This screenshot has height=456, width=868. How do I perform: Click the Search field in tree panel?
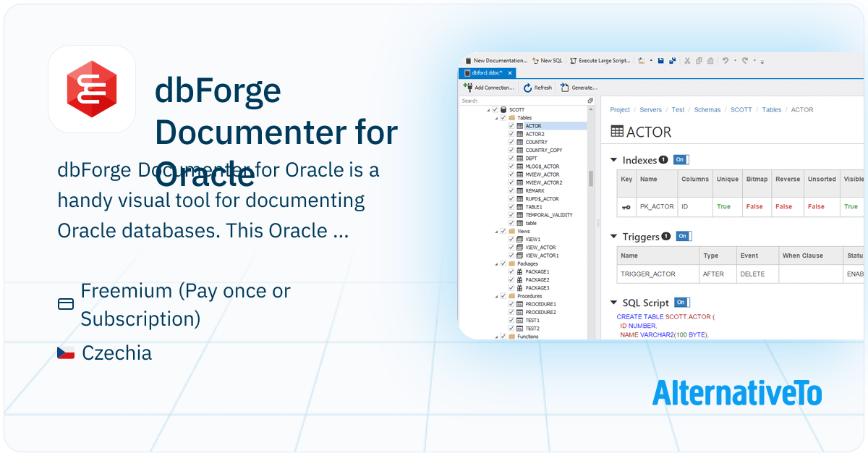[x=523, y=101]
